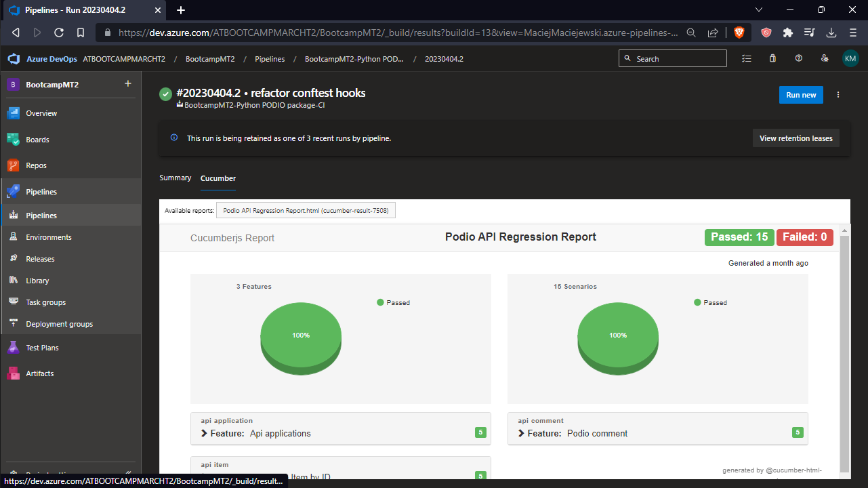The width and height of the screenshot is (868, 488).
Task: Click the Run new button
Action: tap(801, 95)
